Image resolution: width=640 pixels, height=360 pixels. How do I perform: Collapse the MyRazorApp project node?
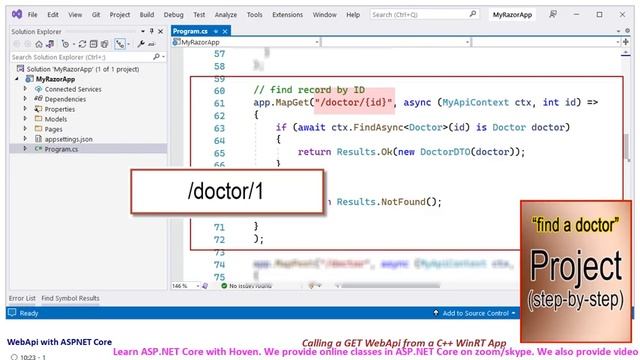point(17,79)
